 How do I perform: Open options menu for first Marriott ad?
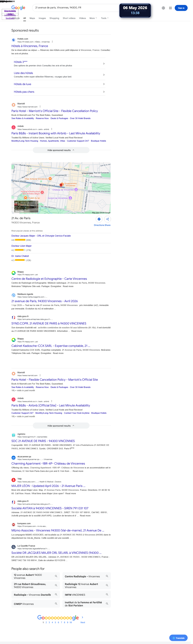pos(40,106)
